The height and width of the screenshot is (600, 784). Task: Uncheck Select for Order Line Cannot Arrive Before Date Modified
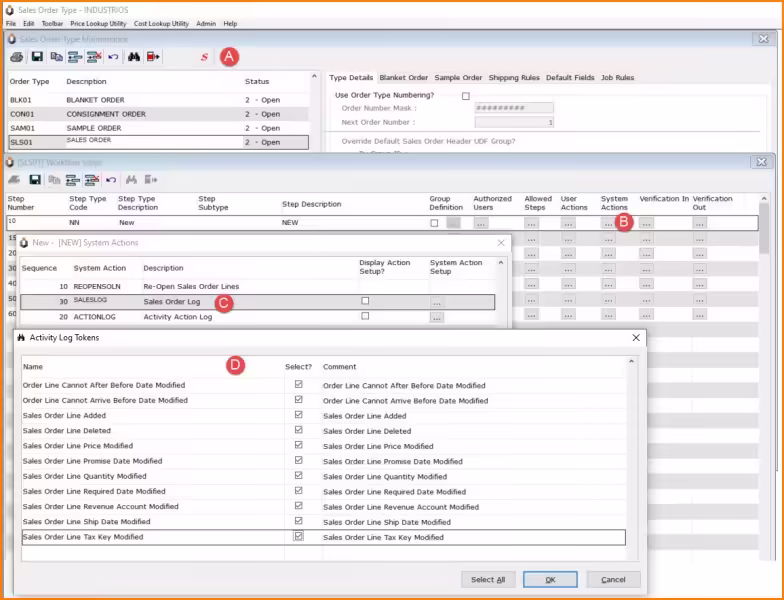point(298,400)
